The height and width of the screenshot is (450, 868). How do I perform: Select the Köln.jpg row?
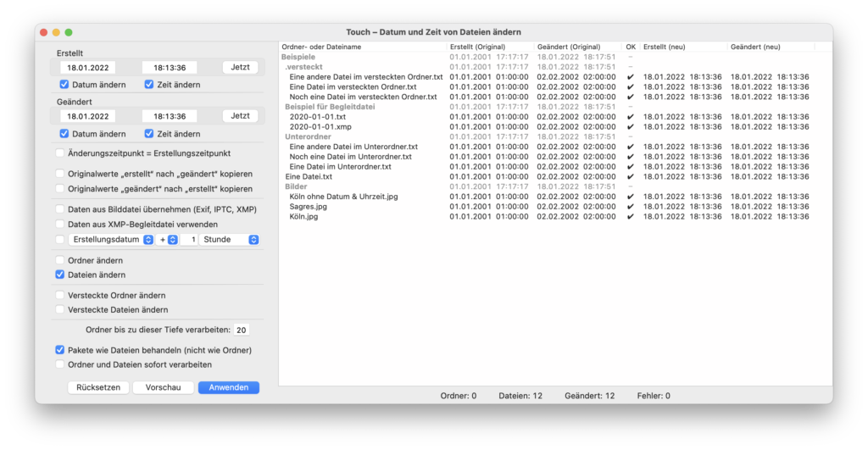pyautogui.click(x=556, y=216)
